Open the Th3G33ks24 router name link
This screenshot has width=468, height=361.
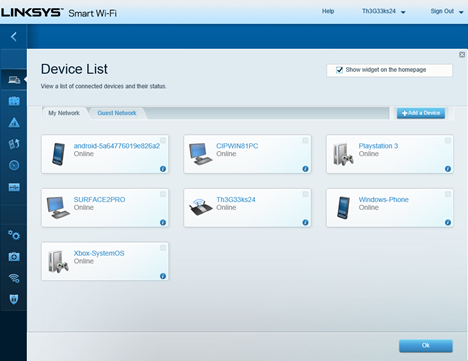pyautogui.click(x=236, y=200)
